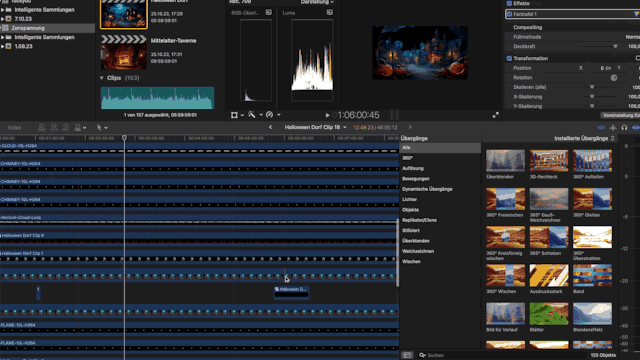Select the Blendeneffekt transition thumbnail
The width and height of the screenshot is (640, 360).
click(x=592, y=313)
